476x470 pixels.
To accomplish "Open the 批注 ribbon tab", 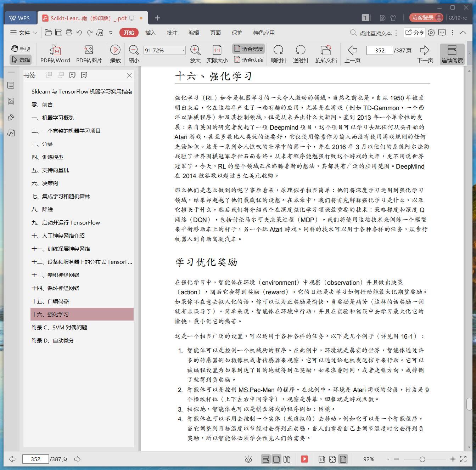I will (172, 33).
